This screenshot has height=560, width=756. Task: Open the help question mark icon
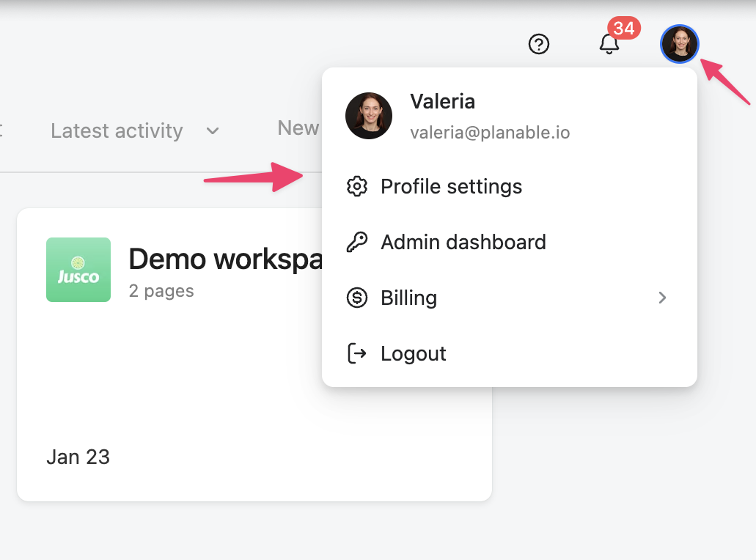(539, 45)
